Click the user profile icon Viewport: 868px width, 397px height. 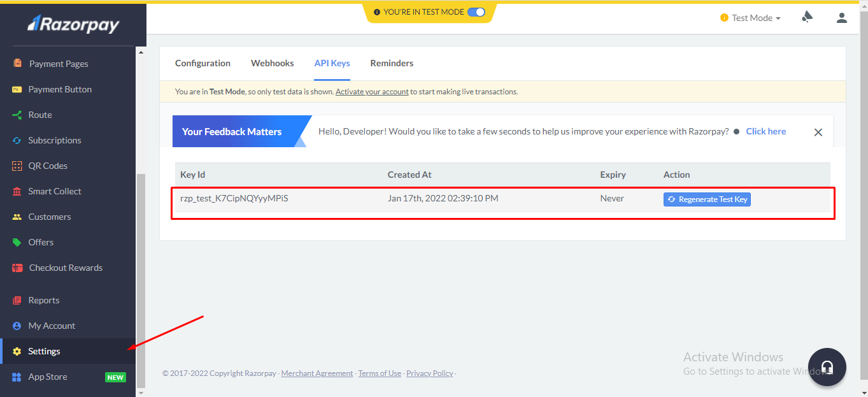click(x=841, y=18)
